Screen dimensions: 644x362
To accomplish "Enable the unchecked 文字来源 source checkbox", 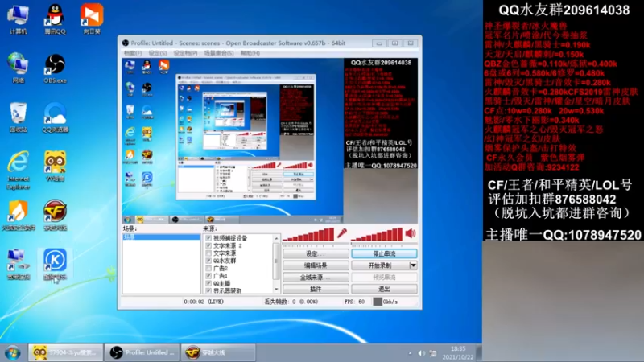I will 208,253.
